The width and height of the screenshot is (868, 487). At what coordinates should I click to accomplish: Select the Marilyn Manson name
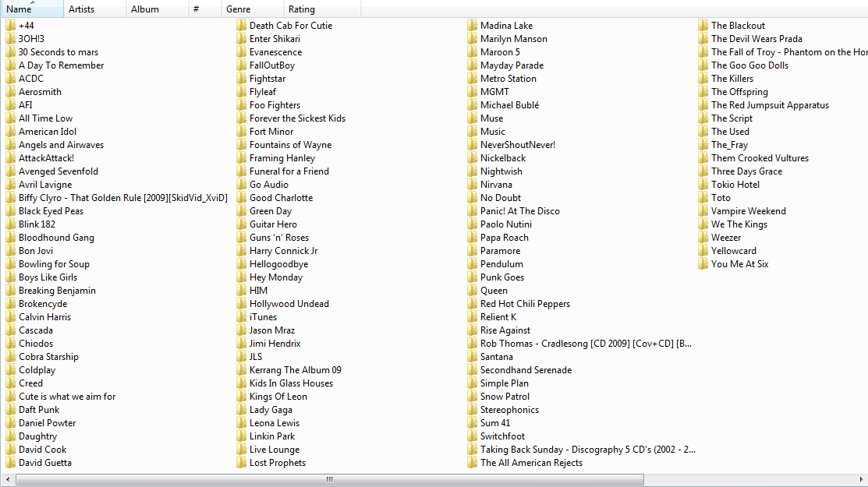point(514,39)
